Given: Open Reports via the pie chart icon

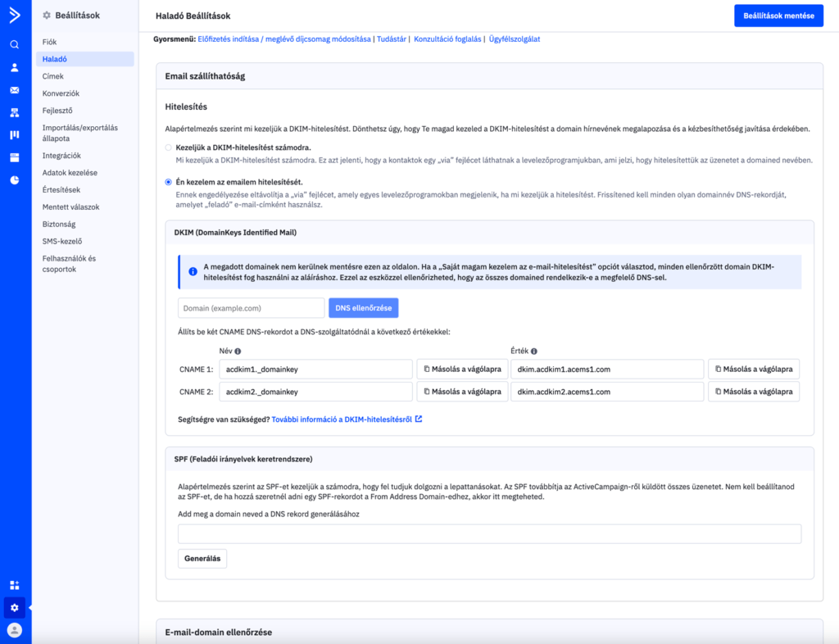Looking at the screenshot, I should [x=14, y=180].
